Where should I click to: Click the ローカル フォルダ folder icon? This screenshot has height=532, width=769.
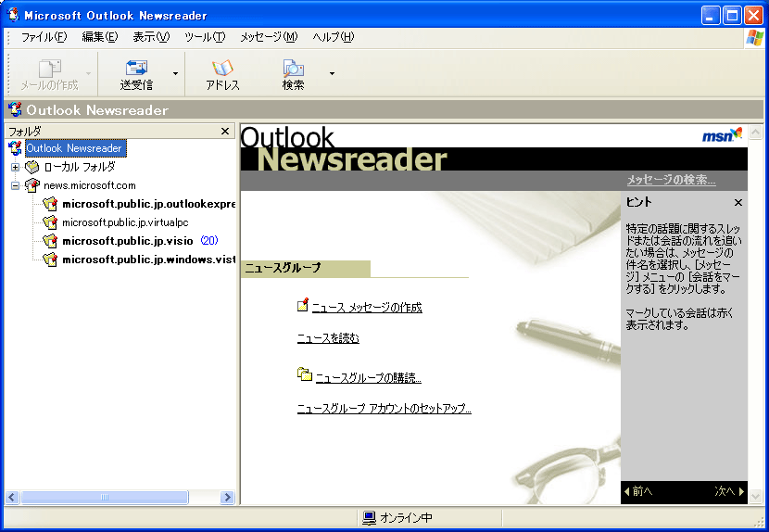click(x=32, y=168)
